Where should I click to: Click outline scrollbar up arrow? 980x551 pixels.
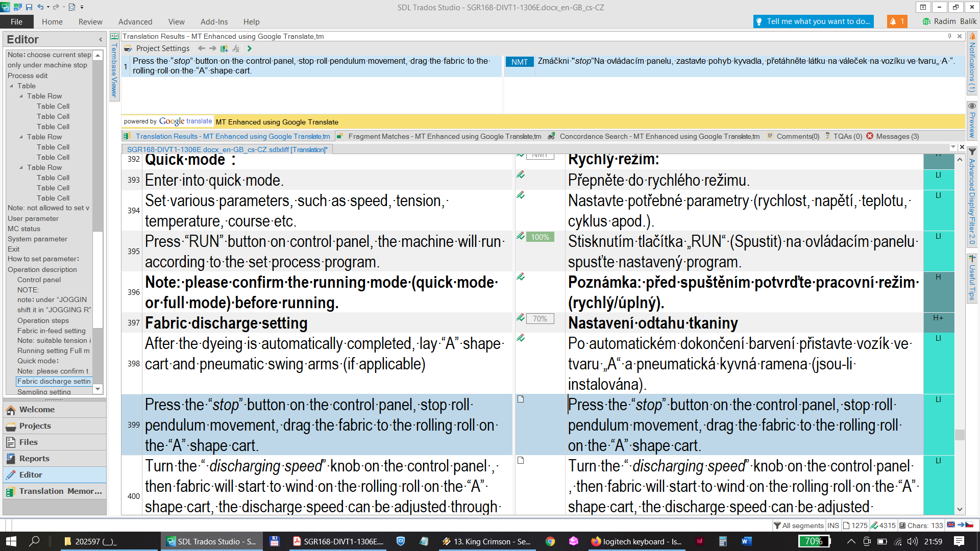[98, 55]
